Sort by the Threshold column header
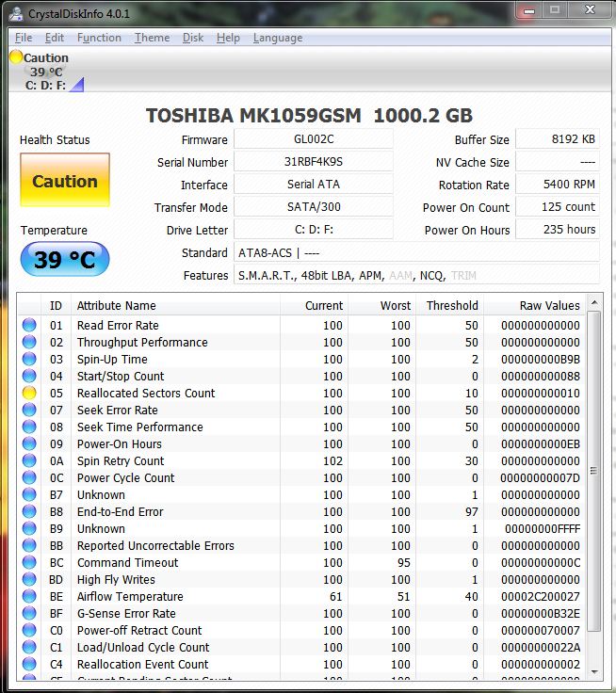The height and width of the screenshot is (693, 616). pos(449,305)
